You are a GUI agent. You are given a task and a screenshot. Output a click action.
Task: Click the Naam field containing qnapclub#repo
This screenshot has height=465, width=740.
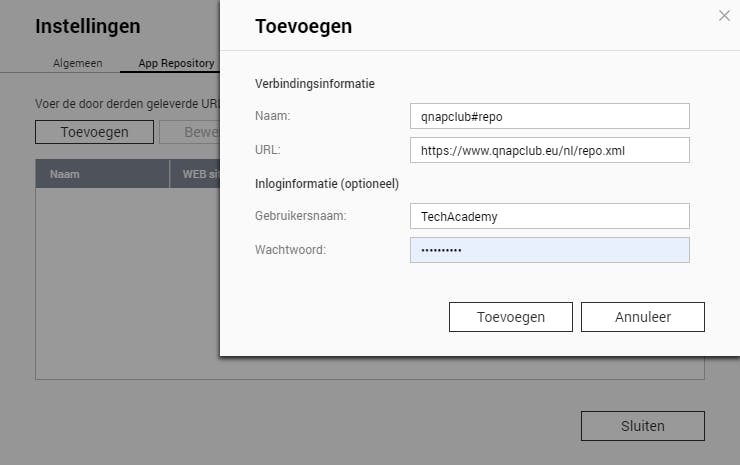pyautogui.click(x=549, y=116)
